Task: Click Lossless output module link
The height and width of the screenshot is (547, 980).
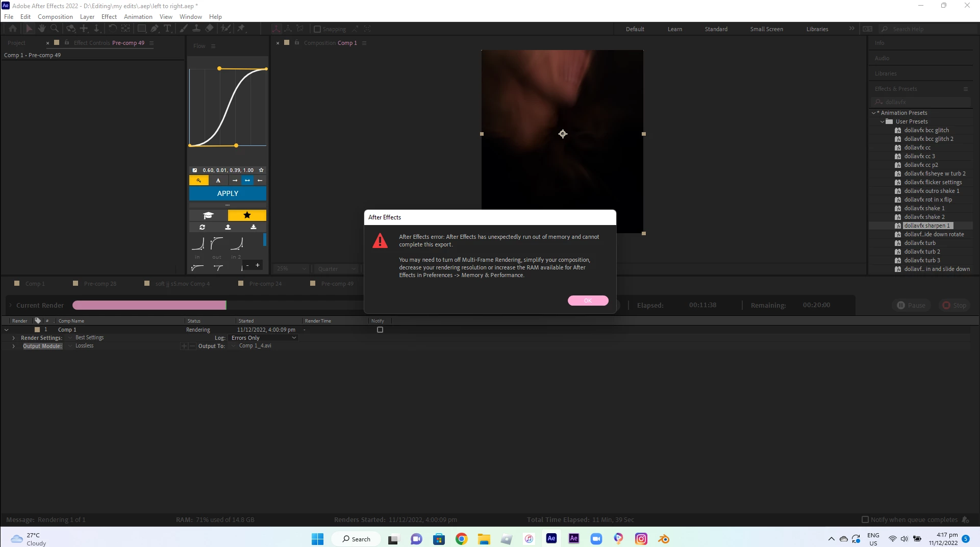Action: coord(84,345)
